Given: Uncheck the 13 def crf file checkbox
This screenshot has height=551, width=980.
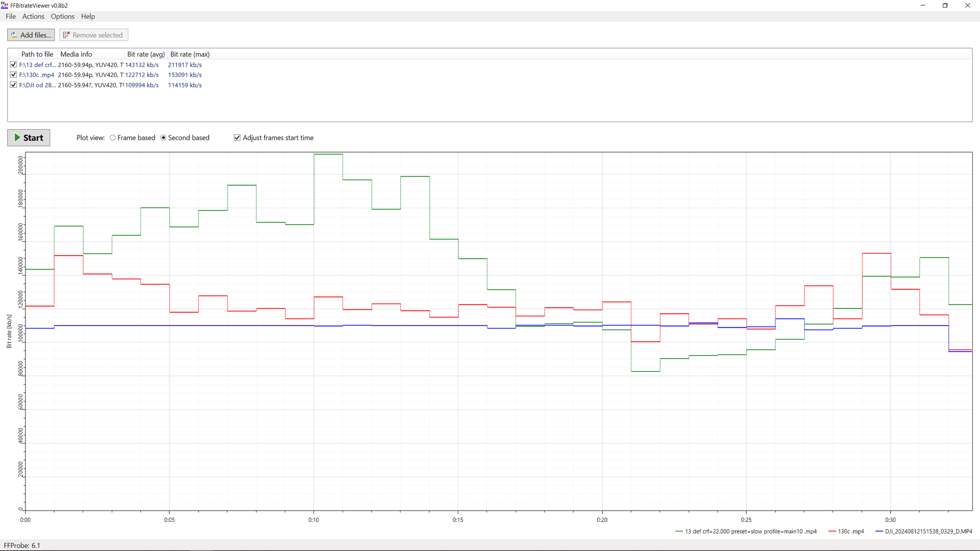Looking at the screenshot, I should click(13, 65).
